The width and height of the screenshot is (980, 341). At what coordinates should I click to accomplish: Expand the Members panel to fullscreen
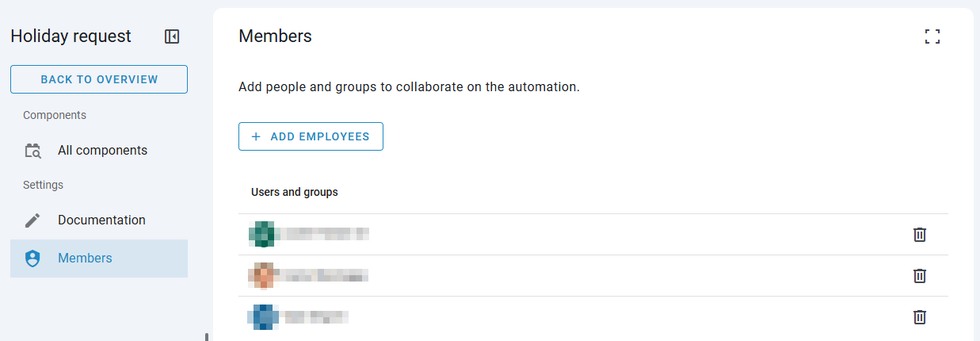(x=932, y=36)
